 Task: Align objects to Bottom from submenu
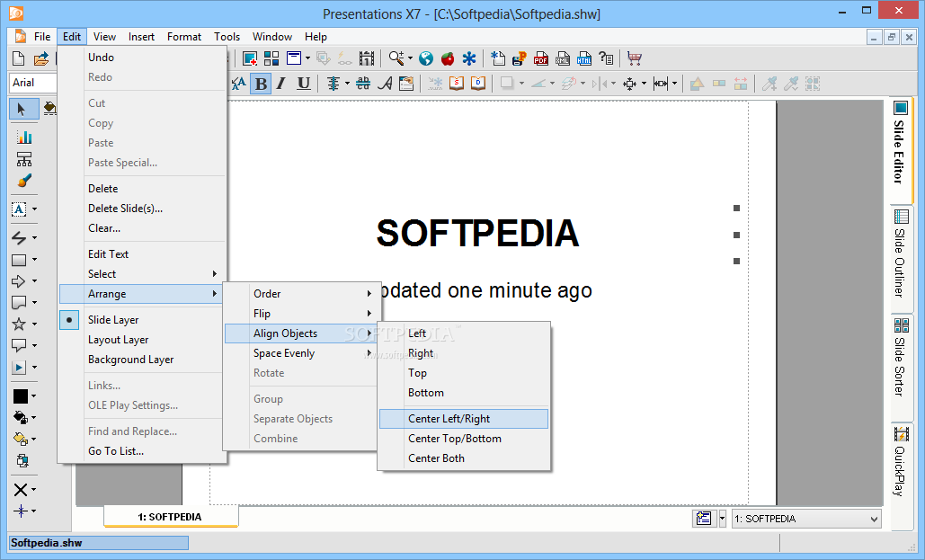[464, 393]
